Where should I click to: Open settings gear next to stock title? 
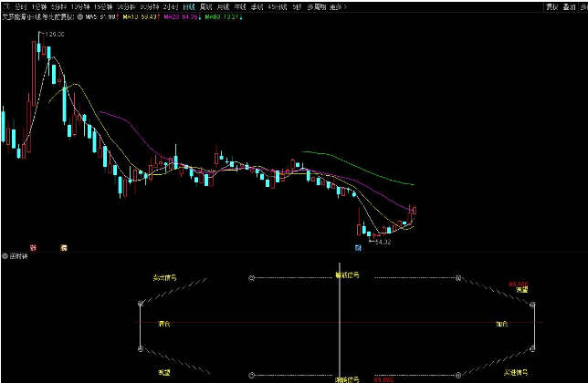[x=79, y=16]
